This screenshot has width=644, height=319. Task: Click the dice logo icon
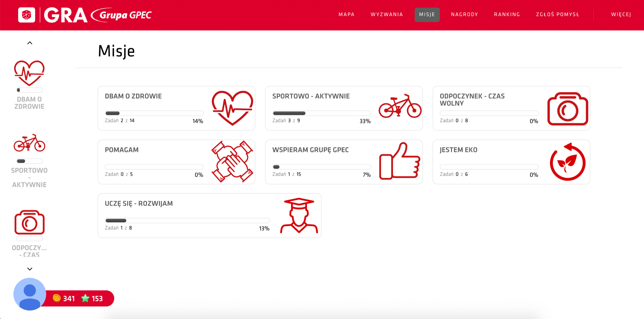pyautogui.click(x=26, y=15)
